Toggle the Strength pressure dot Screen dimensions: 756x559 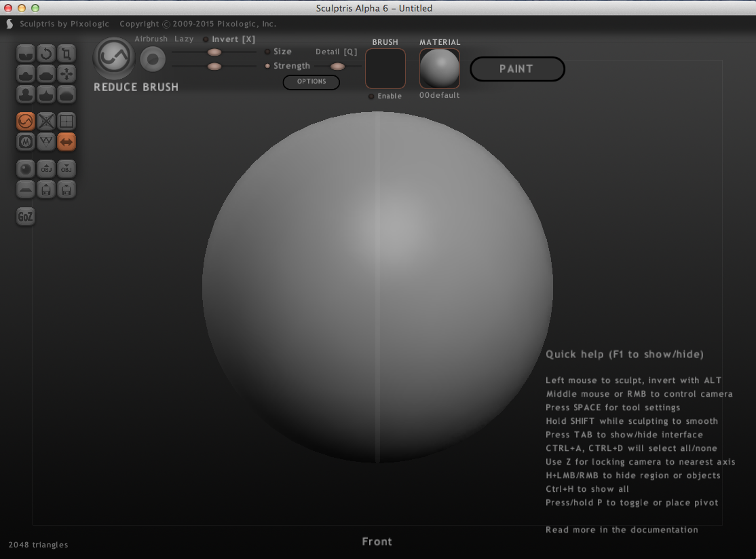[x=267, y=66]
